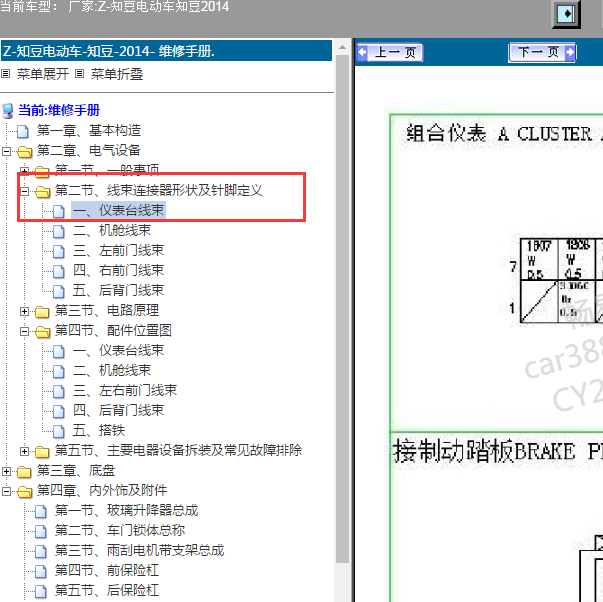Image resolution: width=603 pixels, height=602 pixels.
Task: Click page icon beside 第二节、车门锁体总称
Action: click(x=41, y=531)
